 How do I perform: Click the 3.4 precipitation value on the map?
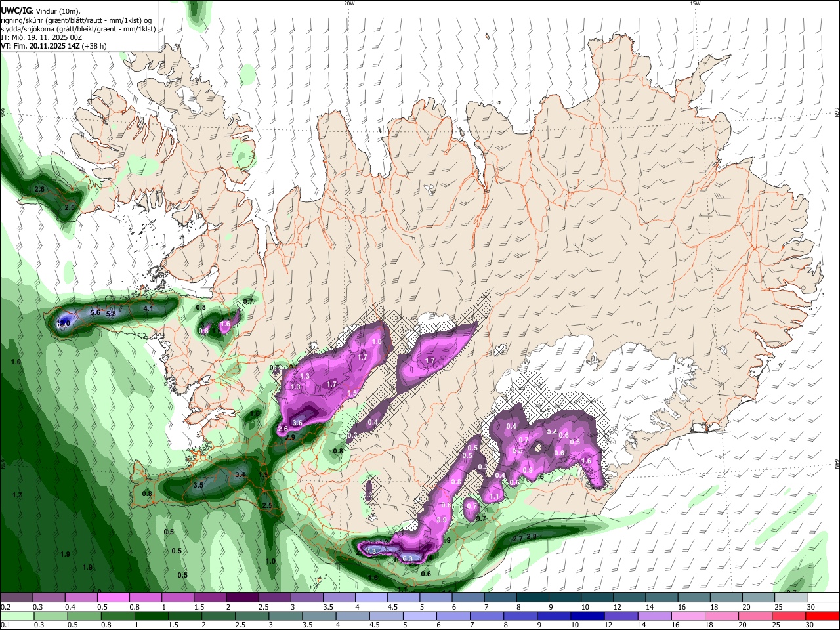tap(240, 474)
